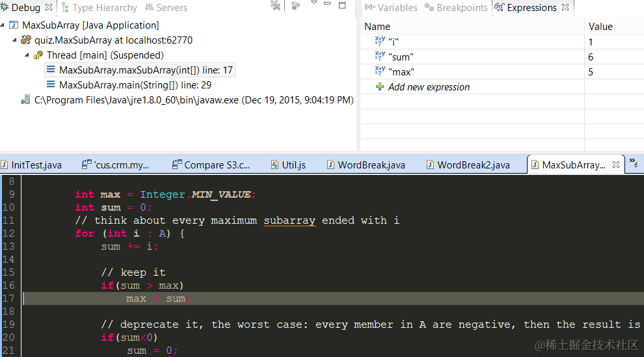Image resolution: width=644 pixels, height=357 pixels.
Task: Switch to the Type Hierarchy tab
Action: (x=99, y=8)
